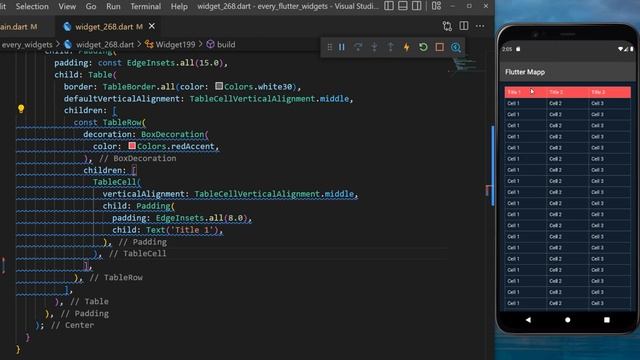640x360 pixels.
Task: Open the customize layout icon
Action: pos(436,6)
